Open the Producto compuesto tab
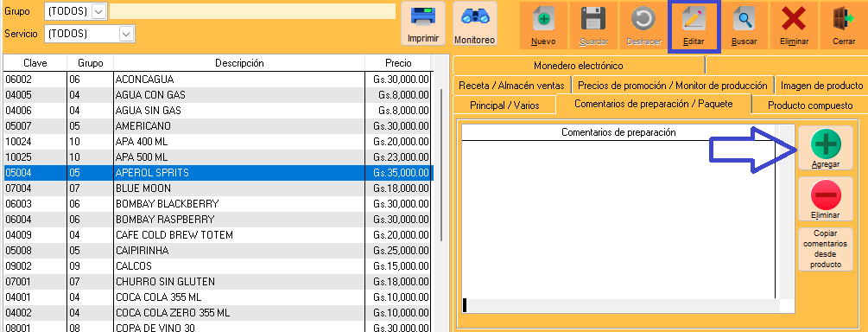The width and height of the screenshot is (868, 332). (810, 105)
